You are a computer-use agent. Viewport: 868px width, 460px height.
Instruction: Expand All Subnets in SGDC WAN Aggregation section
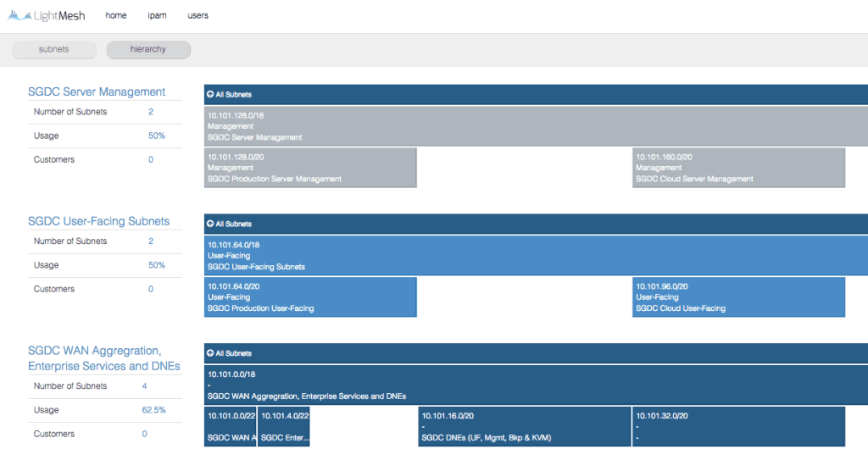click(230, 353)
